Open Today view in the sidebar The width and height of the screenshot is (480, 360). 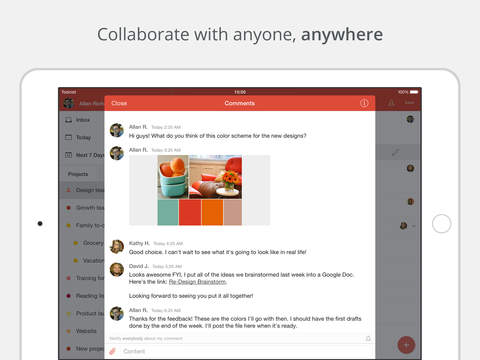pos(82,137)
